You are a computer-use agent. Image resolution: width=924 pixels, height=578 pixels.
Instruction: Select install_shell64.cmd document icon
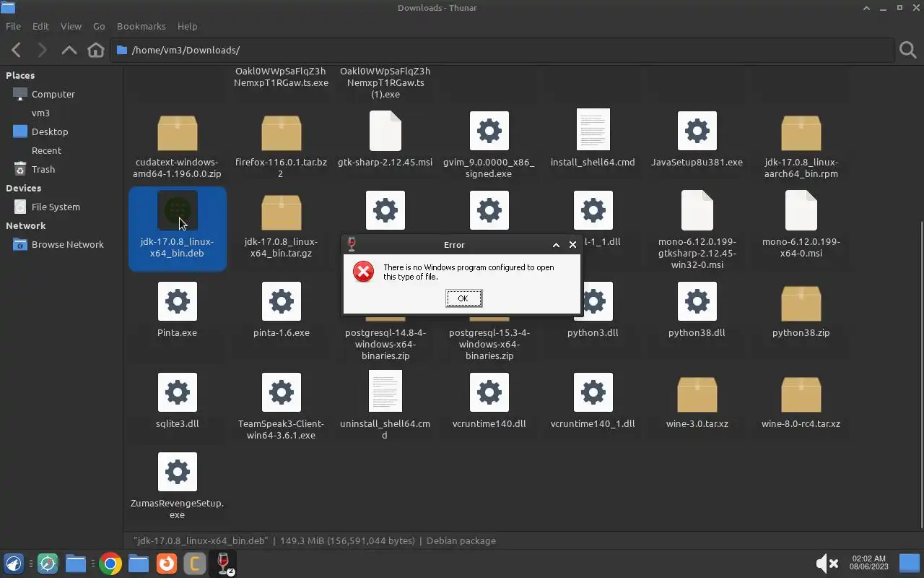593,129
